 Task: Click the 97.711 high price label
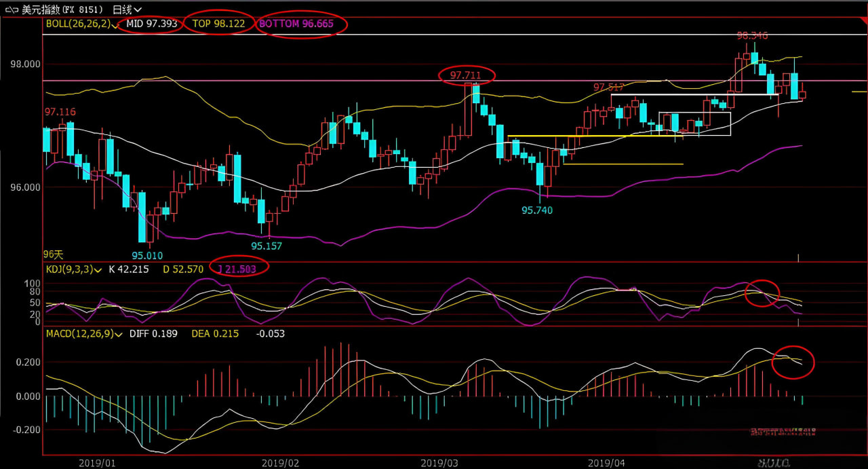[466, 75]
